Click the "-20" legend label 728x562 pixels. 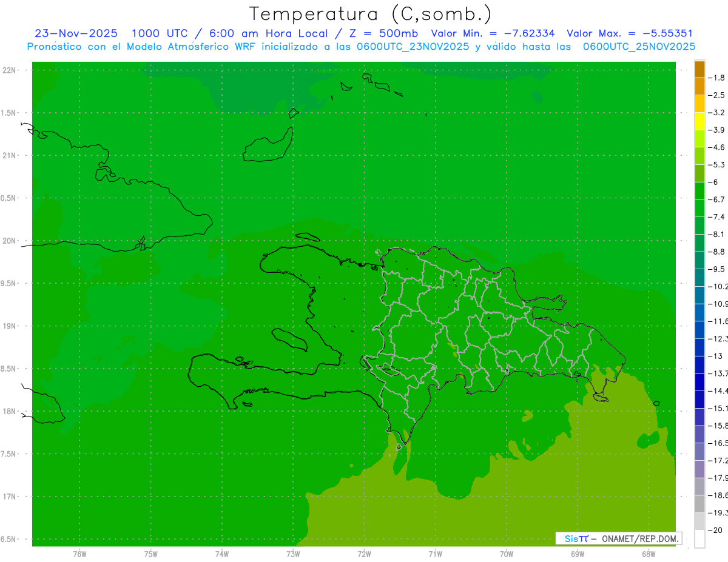[x=716, y=530]
